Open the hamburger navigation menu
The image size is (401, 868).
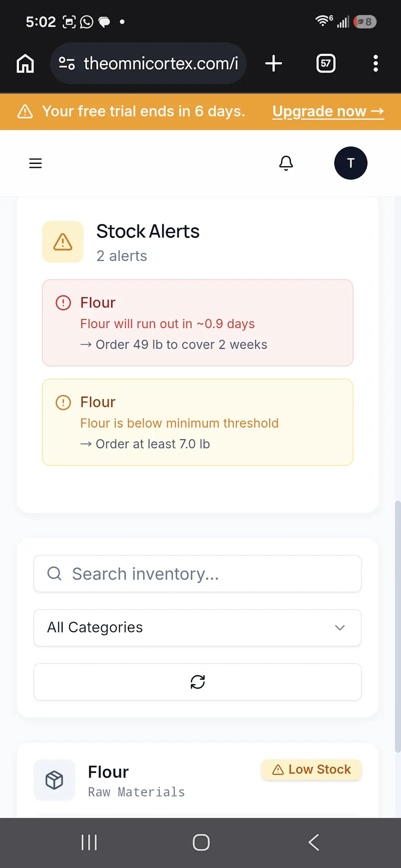click(36, 163)
